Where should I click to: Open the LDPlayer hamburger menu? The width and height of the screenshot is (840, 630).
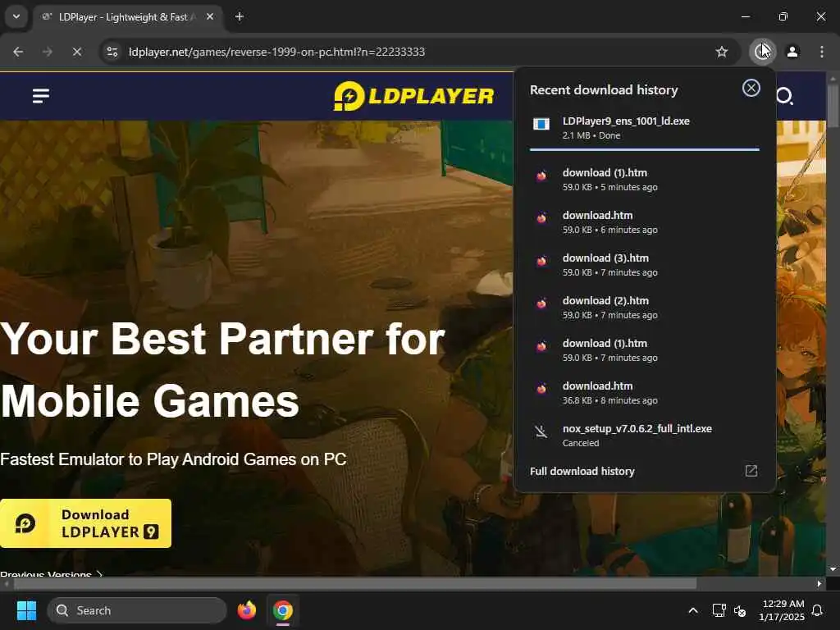(x=41, y=96)
